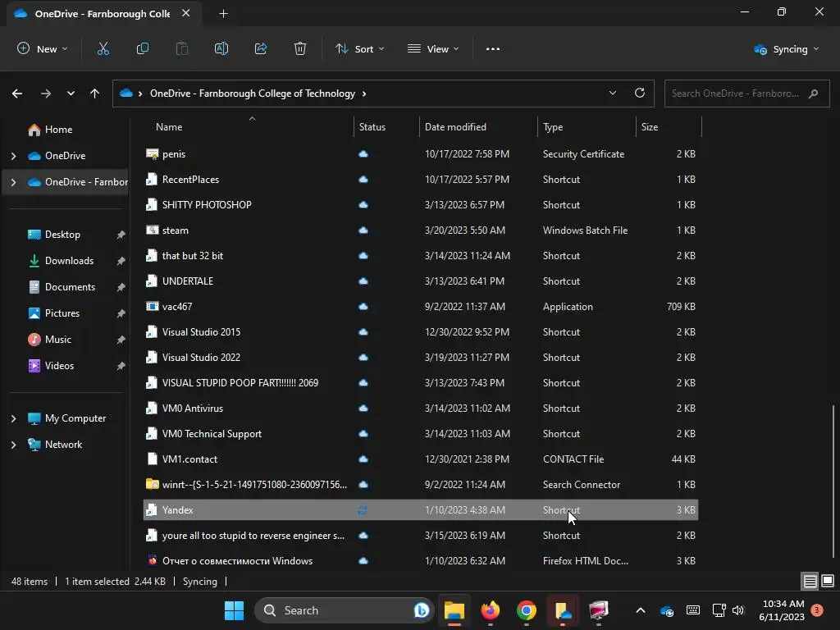This screenshot has height=630, width=840.
Task: Refresh the current folder view
Action: 640,93
